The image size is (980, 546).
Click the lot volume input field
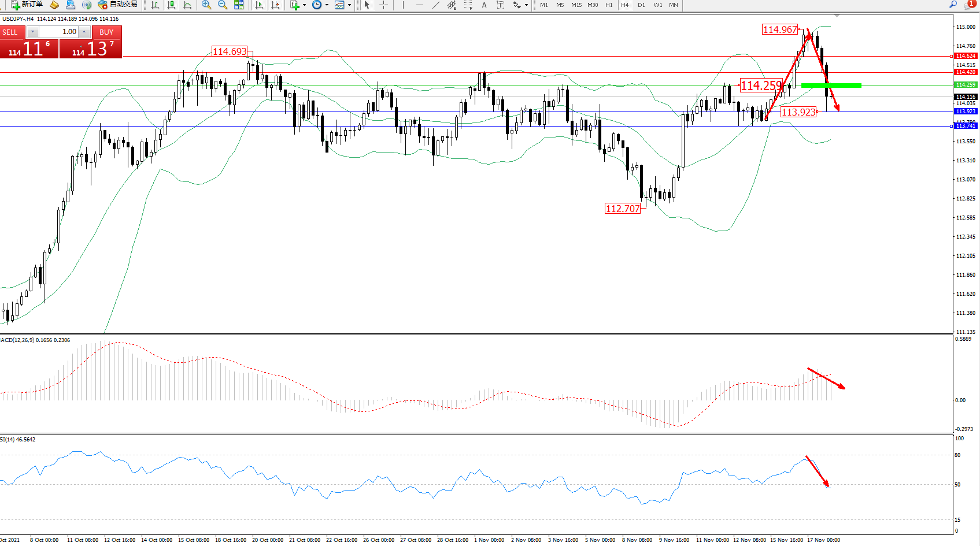(x=59, y=32)
